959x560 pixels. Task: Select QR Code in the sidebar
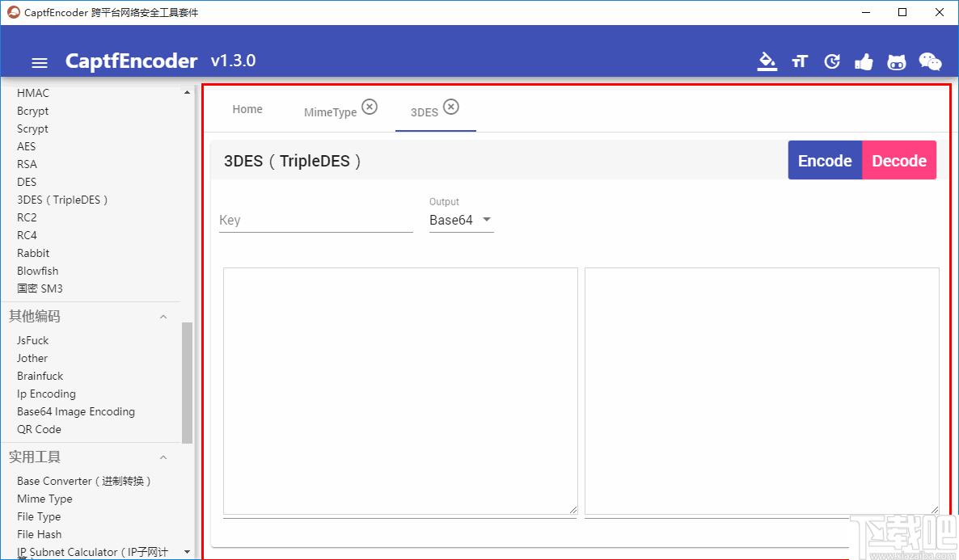pyautogui.click(x=39, y=429)
